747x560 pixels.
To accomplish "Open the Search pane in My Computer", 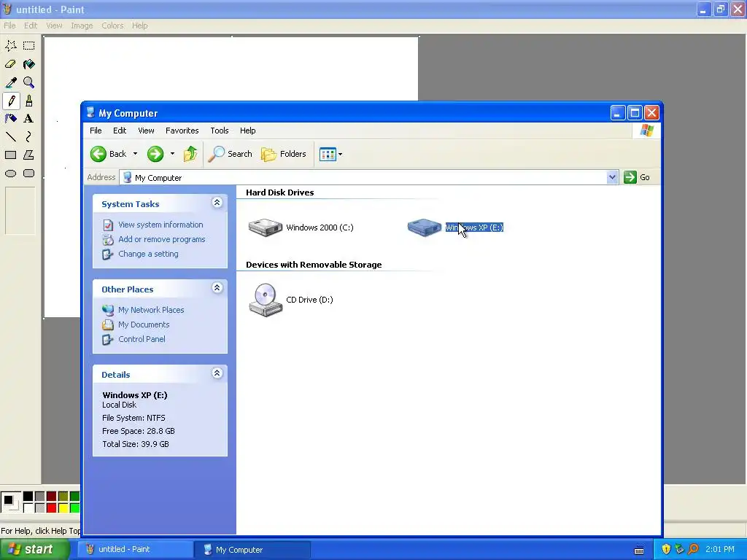I will click(230, 154).
